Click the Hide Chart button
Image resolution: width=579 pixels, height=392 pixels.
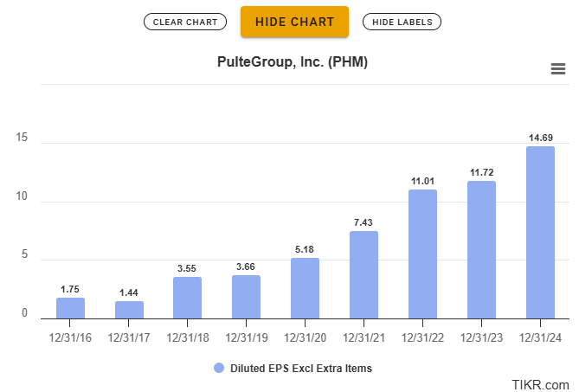click(294, 22)
